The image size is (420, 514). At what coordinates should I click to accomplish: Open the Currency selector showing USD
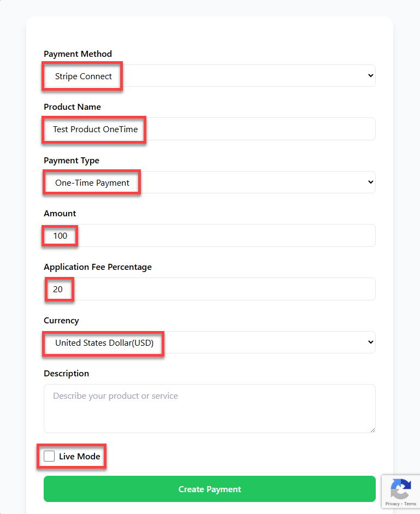(209, 342)
